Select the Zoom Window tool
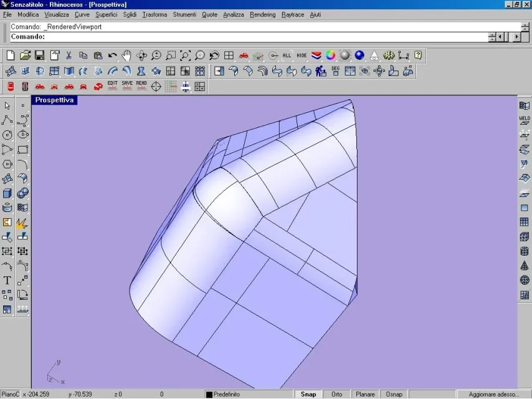 point(171,55)
